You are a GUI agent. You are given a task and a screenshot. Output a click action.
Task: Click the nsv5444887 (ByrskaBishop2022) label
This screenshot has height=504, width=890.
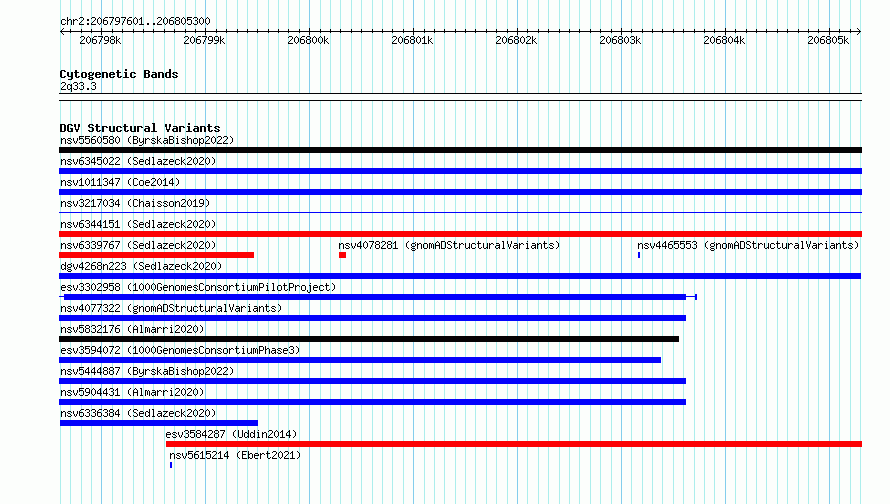click(147, 371)
